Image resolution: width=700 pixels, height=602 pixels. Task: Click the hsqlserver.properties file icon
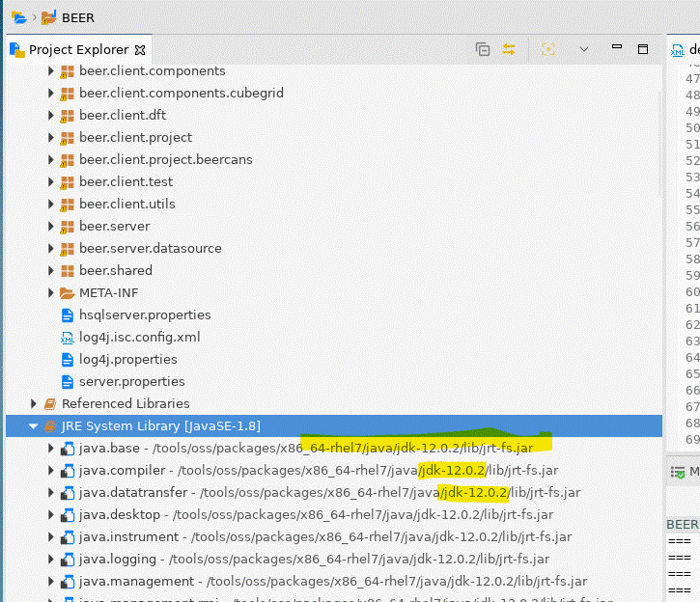tap(68, 315)
